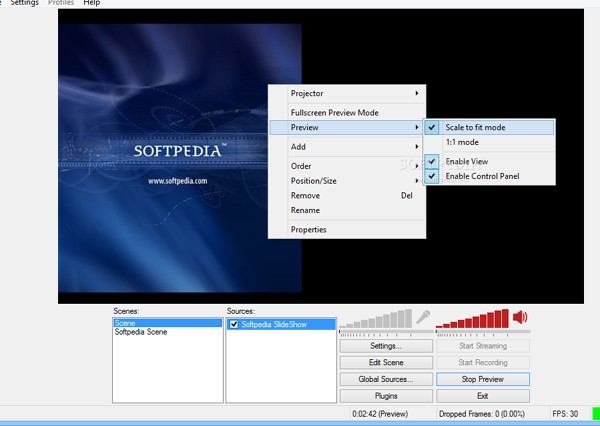600x426 pixels.
Task: Choose Remove from context menu
Action: 347,196
